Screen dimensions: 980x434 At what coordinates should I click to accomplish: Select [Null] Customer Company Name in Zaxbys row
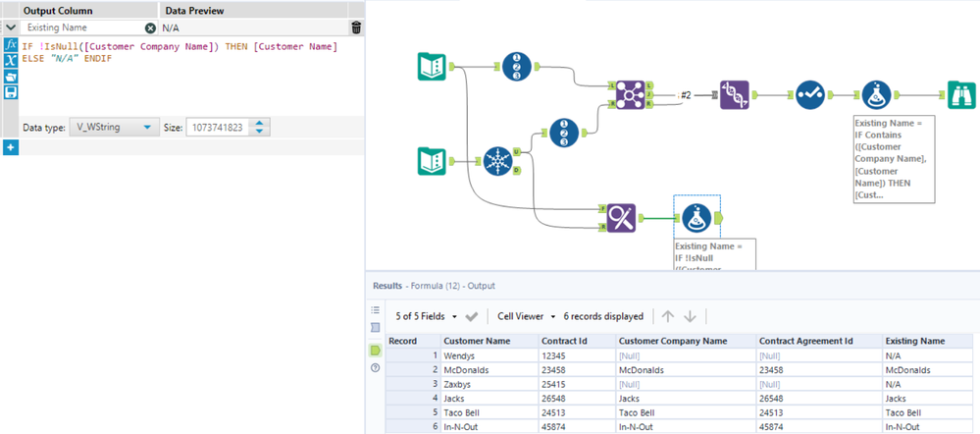pos(687,384)
